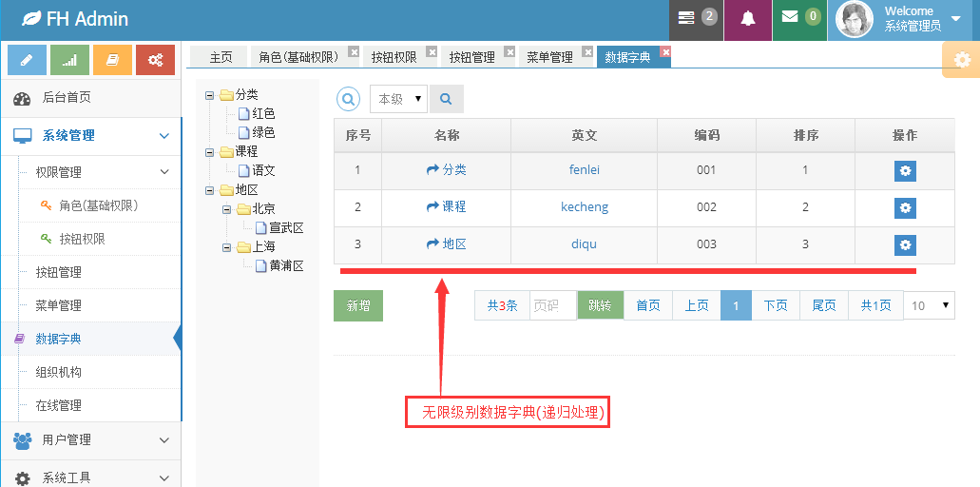
Task: Collapse the 上海 tree node
Action: click(x=227, y=247)
